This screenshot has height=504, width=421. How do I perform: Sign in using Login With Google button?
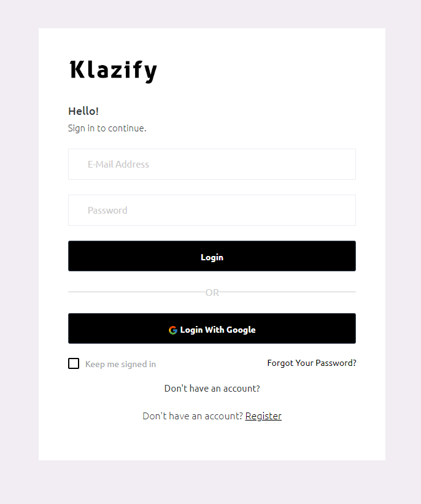pos(212,328)
